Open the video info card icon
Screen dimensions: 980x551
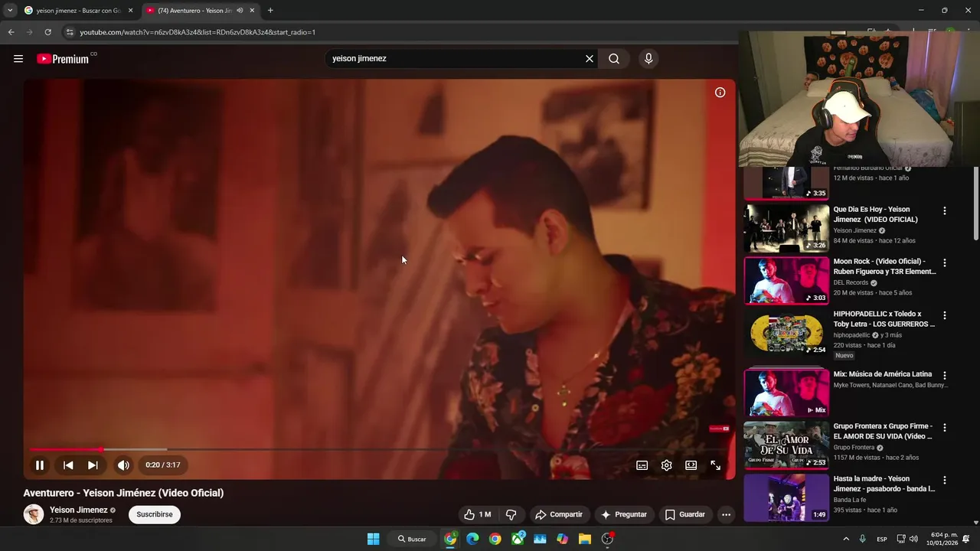pyautogui.click(x=720, y=93)
